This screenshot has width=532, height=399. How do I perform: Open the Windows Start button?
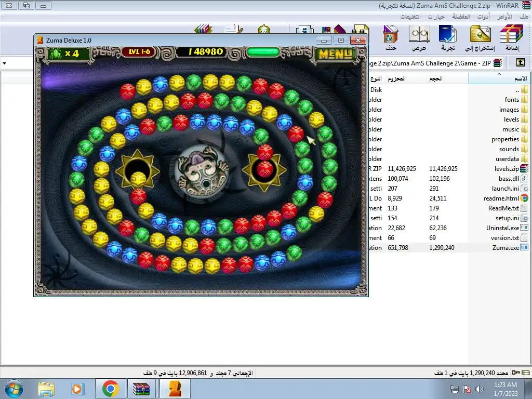pyautogui.click(x=14, y=389)
